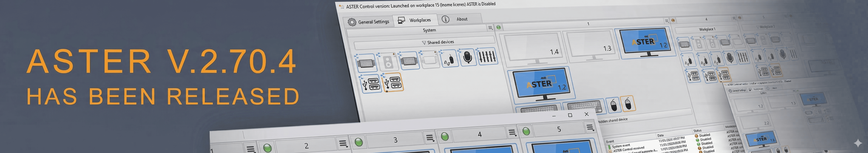Viewport: 868px width, 153px height.
Task: Toggle green status light of workplace 3
Action: click(x=359, y=142)
